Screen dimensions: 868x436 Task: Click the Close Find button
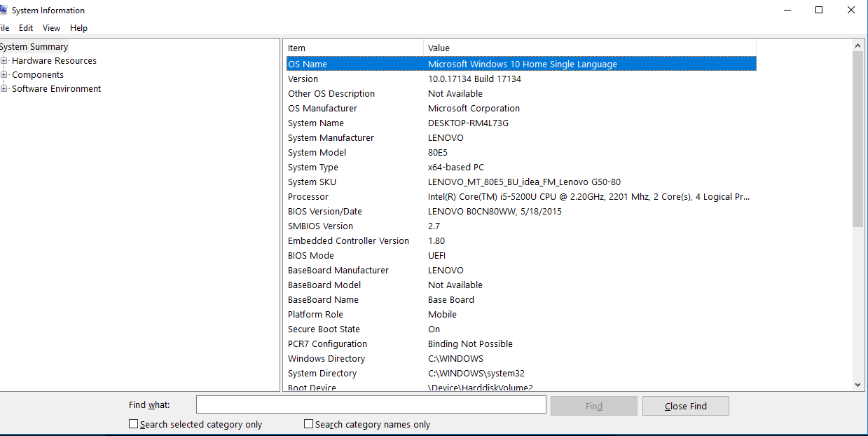click(686, 406)
